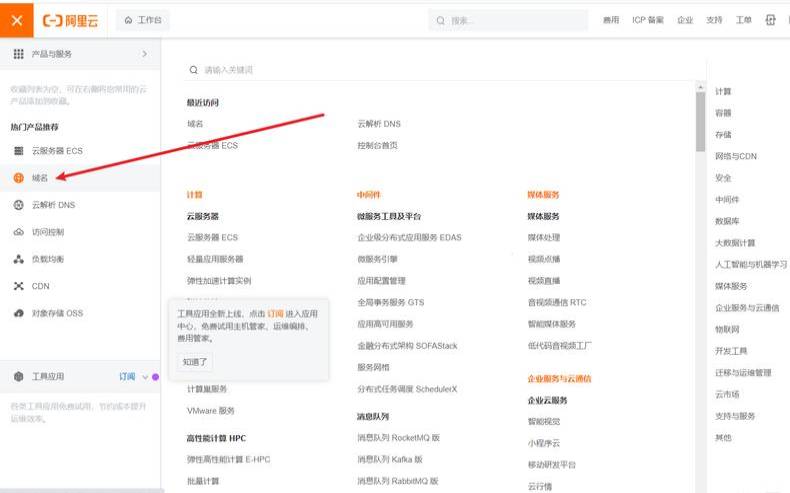Jump to 网络与CDN category
Image resolution: width=790 pixels, height=493 pixels.
pyautogui.click(x=736, y=156)
